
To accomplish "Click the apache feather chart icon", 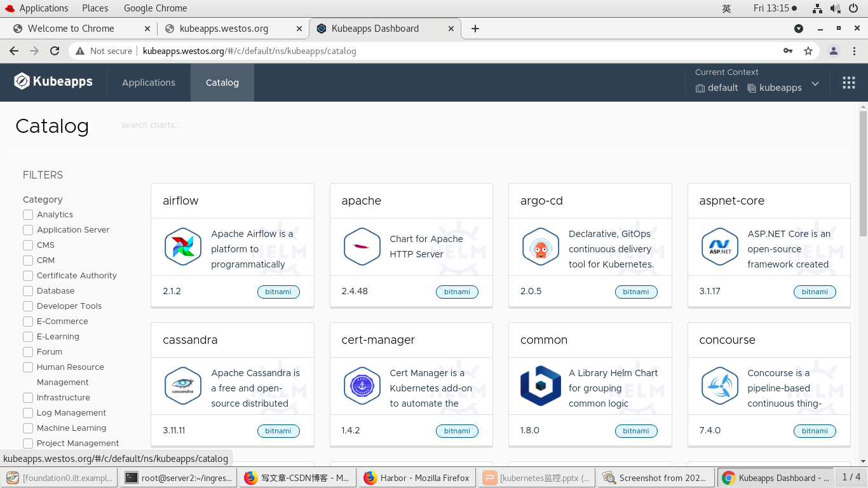I will 362,247.
